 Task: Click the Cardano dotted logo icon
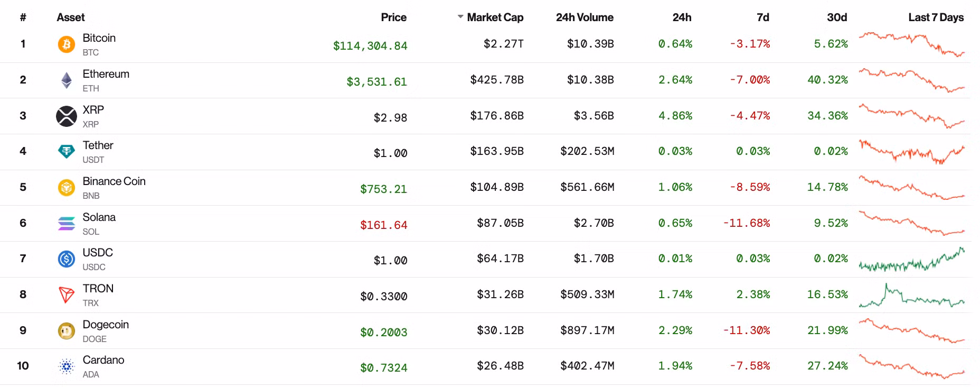pyautogui.click(x=67, y=366)
